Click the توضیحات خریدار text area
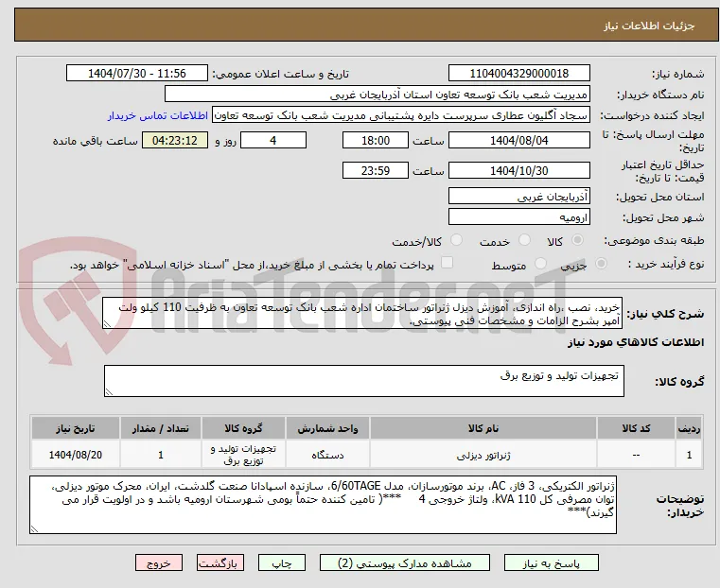720x588 pixels. click(x=323, y=505)
